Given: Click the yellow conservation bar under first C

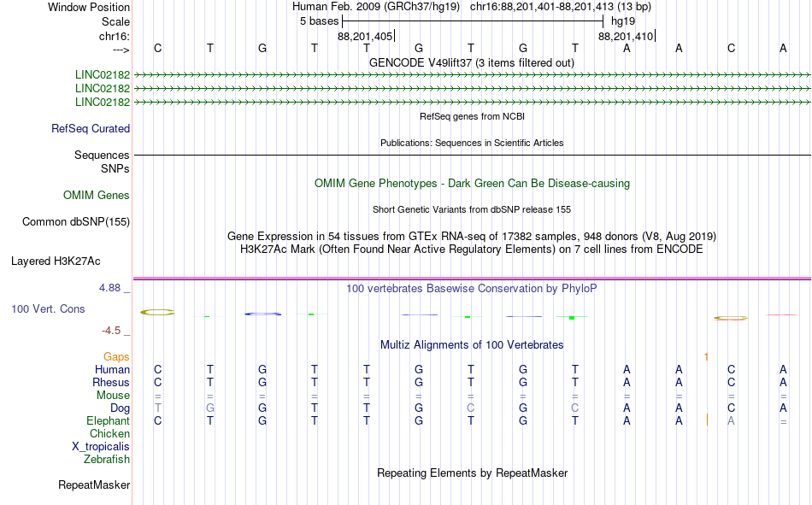Looking at the screenshot, I should tap(158, 313).
